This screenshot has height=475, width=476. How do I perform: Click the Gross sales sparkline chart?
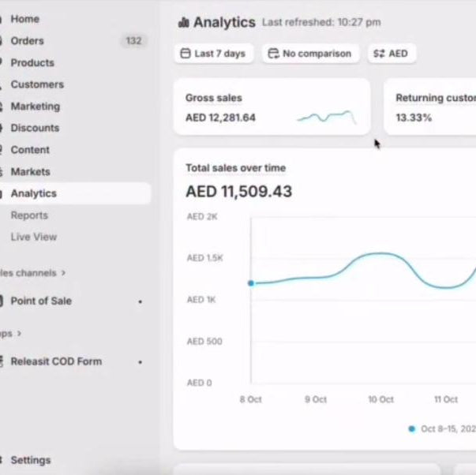click(326, 118)
